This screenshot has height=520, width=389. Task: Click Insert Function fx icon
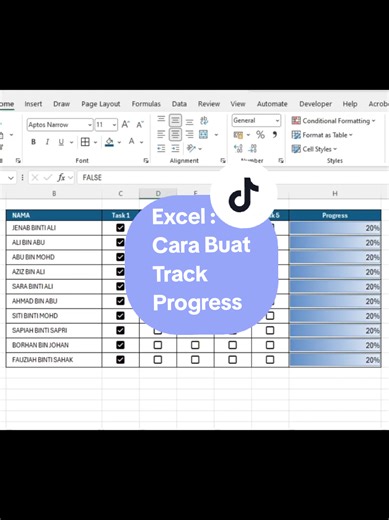(x=61, y=177)
